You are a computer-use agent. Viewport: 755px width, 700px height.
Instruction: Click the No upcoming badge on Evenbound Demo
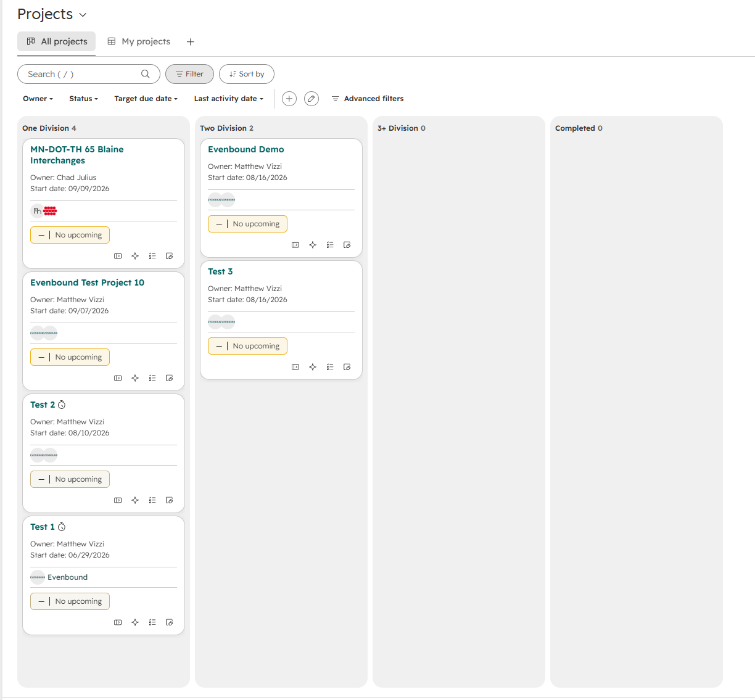click(x=247, y=224)
